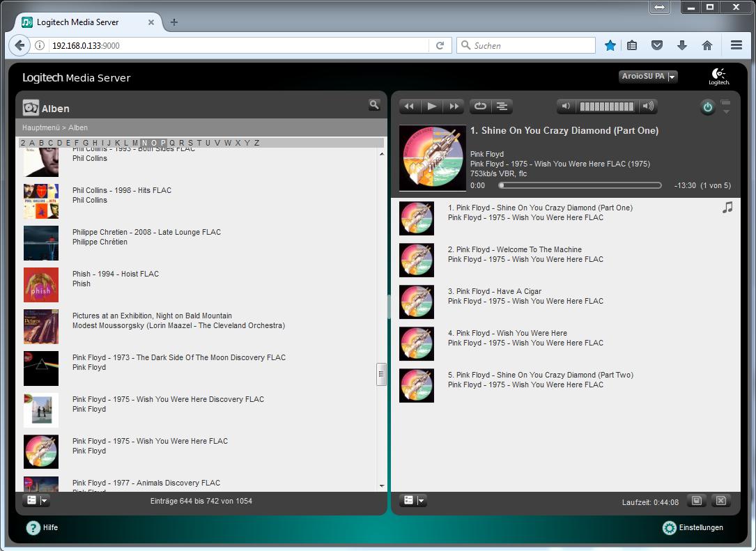Toggle shuffle playlist icon

point(502,107)
